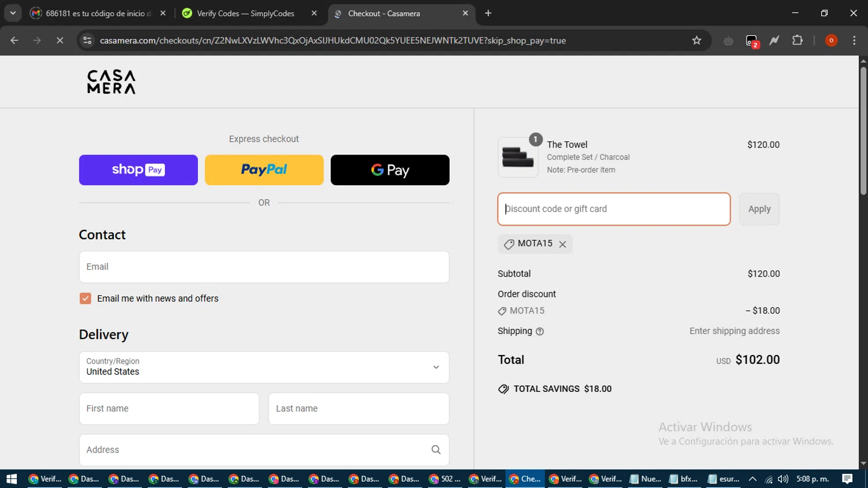Open Windows notification center

click(847, 479)
